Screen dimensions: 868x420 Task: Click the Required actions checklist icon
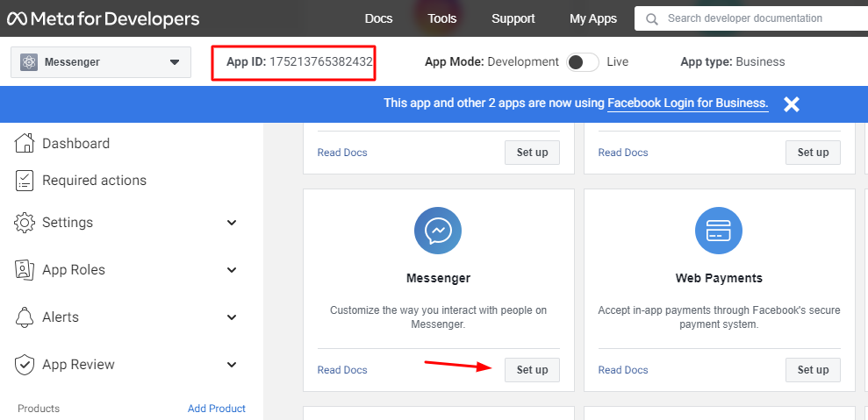[24, 181]
